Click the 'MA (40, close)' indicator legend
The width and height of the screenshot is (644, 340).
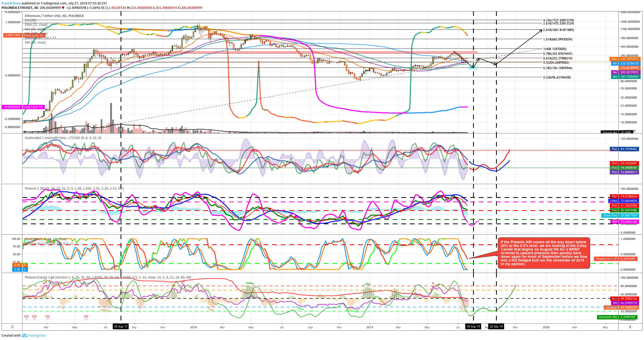35,42
